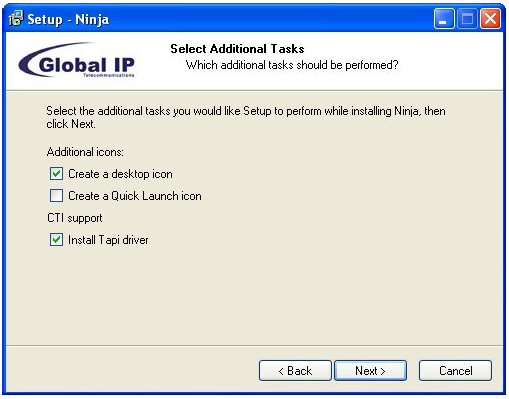
Task: Uncheck Create a desktop icon checkbox
Action: coord(56,174)
